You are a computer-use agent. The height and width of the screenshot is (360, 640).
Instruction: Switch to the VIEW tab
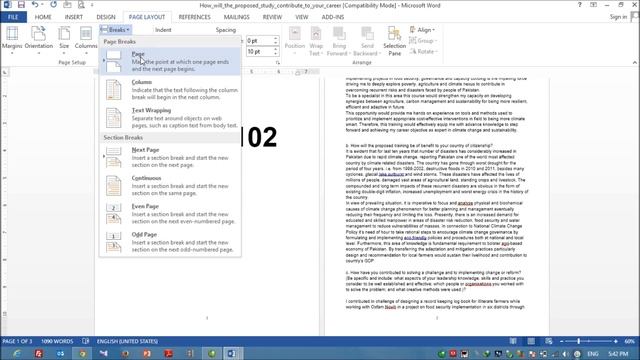coord(302,17)
